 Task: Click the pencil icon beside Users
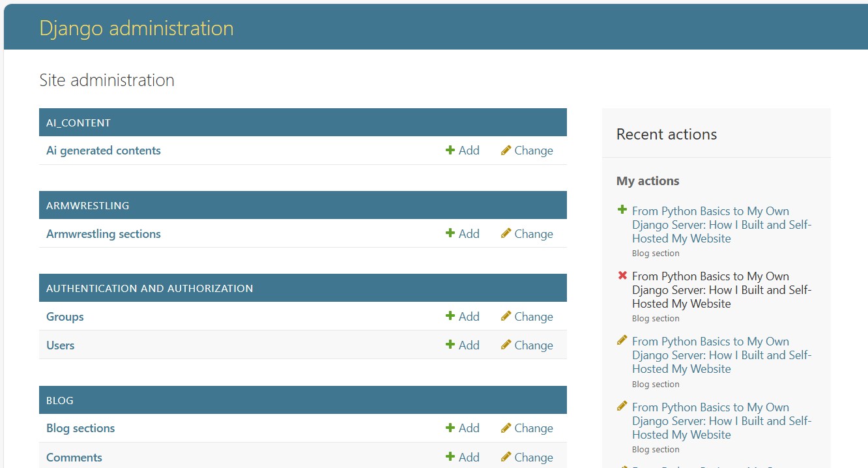[x=506, y=345]
